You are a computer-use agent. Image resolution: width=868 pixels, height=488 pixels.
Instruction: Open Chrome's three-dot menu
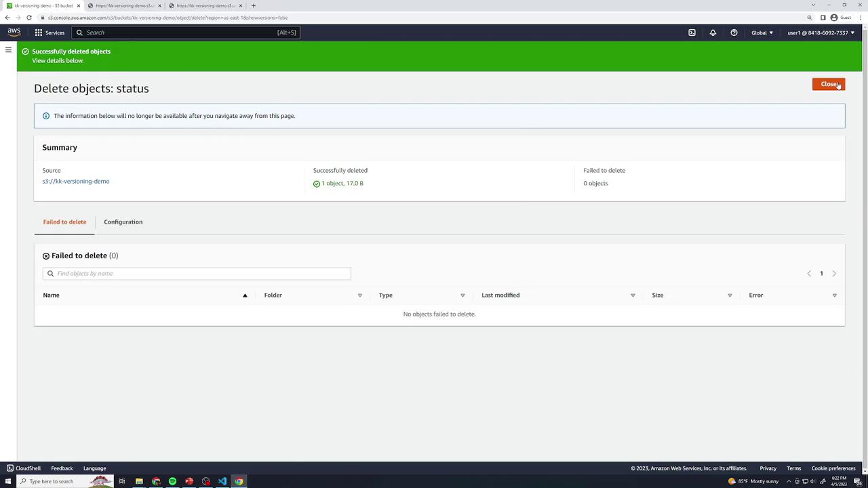pos(861,18)
